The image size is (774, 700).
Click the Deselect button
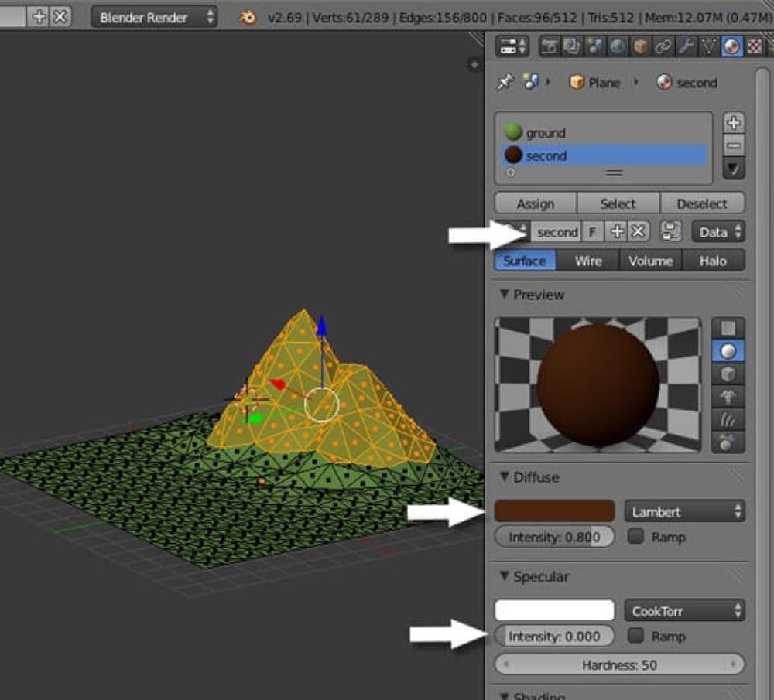702,203
